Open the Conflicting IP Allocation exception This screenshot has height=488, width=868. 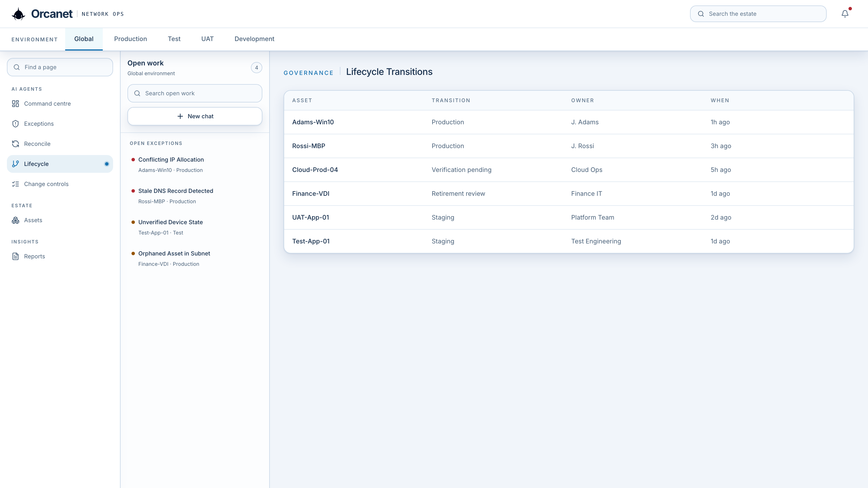click(x=195, y=164)
